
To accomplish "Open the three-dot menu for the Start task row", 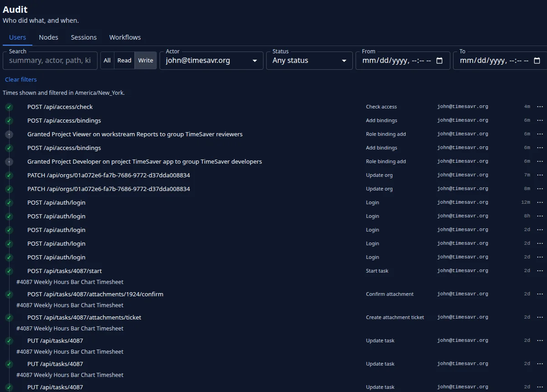I will [540, 271].
